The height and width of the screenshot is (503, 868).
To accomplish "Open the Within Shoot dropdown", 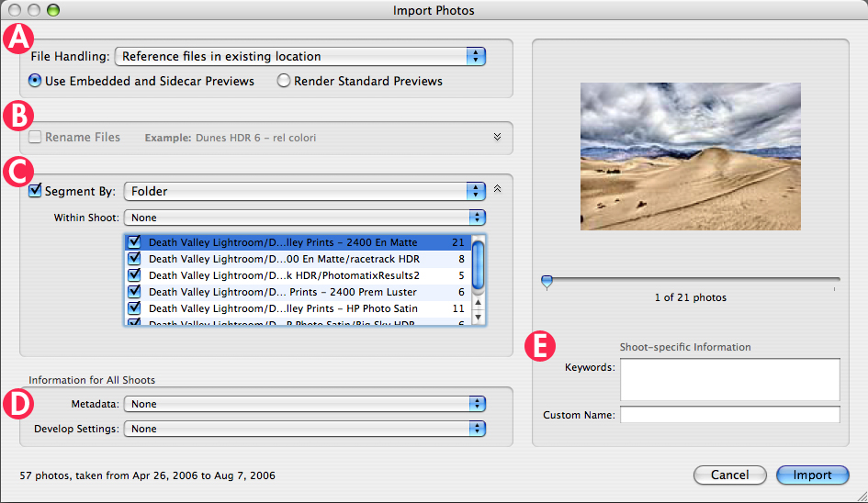I will click(306, 218).
